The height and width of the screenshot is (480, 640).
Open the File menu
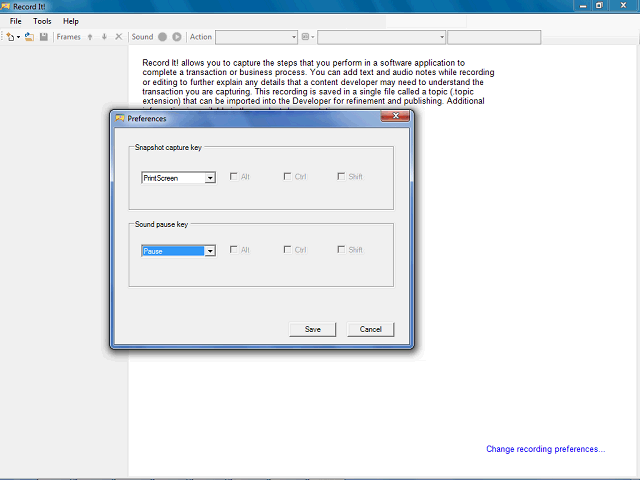16,21
